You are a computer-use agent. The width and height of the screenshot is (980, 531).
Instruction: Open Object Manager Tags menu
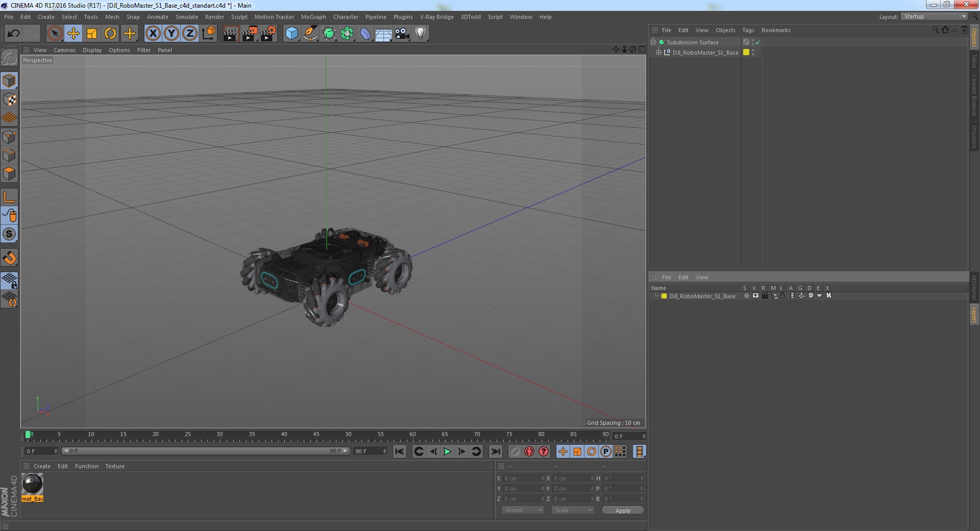[x=748, y=30]
